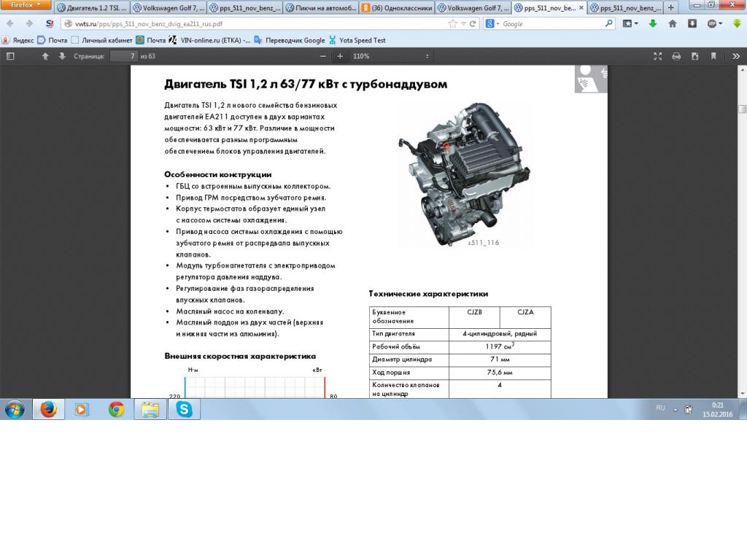Open the Переводчик Google bookmark
Image resolution: width=747 pixels, height=560 pixels.
click(289, 41)
